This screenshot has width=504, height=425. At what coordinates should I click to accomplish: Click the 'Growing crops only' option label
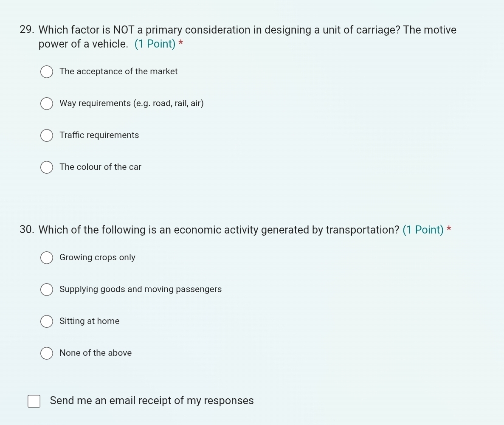tap(98, 257)
